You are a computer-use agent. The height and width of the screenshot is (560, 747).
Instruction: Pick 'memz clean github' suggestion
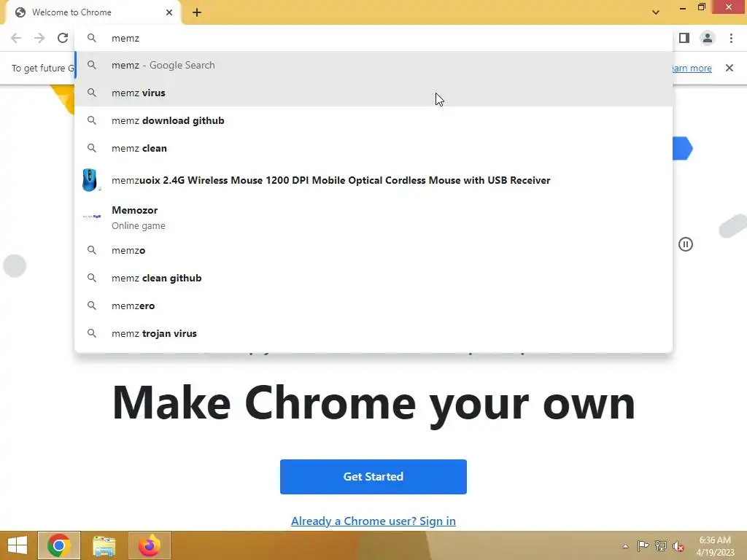(x=374, y=278)
